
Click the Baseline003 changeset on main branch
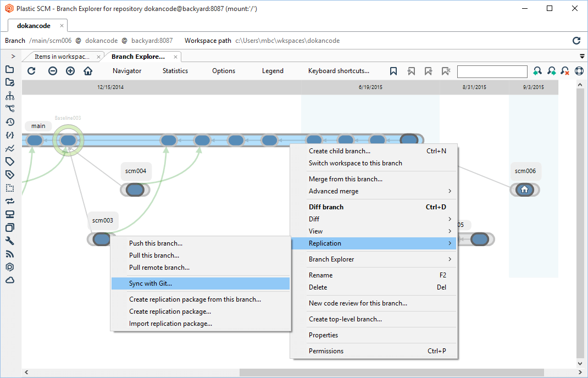(68, 141)
